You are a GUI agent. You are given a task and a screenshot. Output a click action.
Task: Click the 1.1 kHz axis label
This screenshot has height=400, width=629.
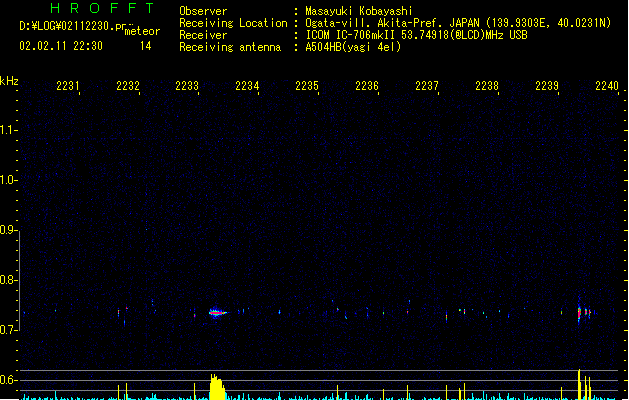[x=8, y=130]
